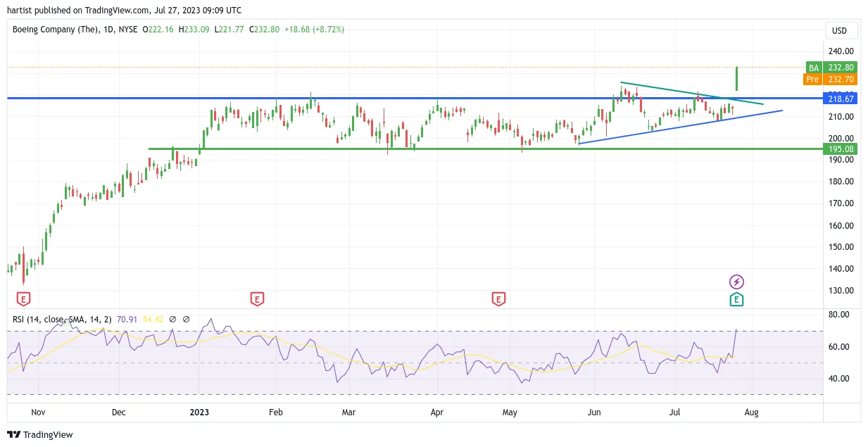Select the green horizontal support line
The image size is (868, 447).
click(x=486, y=149)
